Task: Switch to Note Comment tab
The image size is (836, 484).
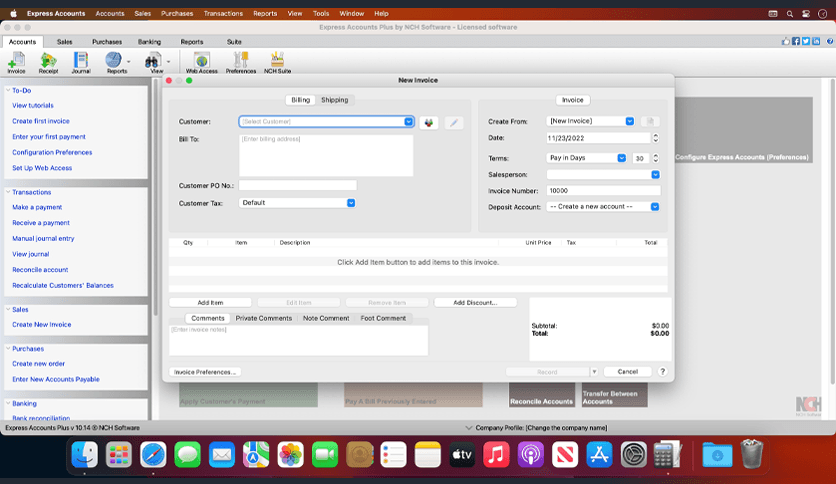Action: 326,318
